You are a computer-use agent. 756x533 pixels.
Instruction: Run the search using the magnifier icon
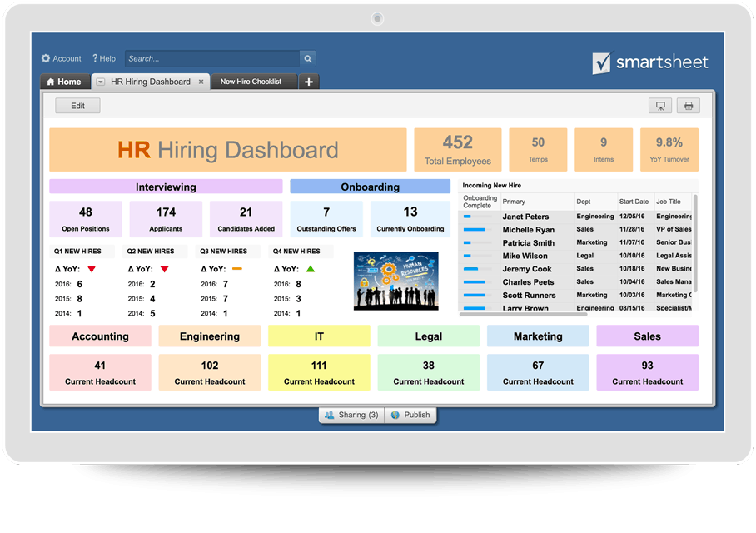307,58
